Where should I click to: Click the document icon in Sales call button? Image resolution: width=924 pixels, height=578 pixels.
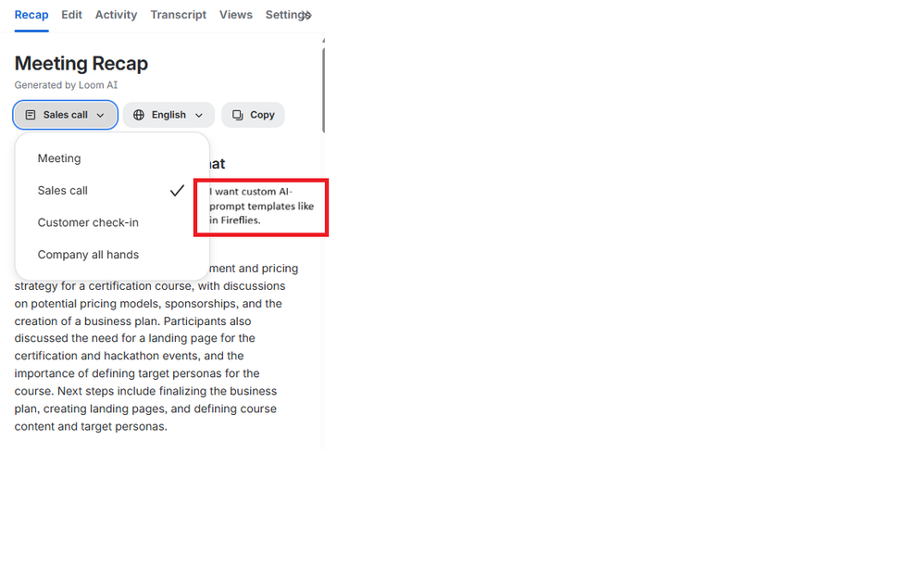[x=31, y=115]
